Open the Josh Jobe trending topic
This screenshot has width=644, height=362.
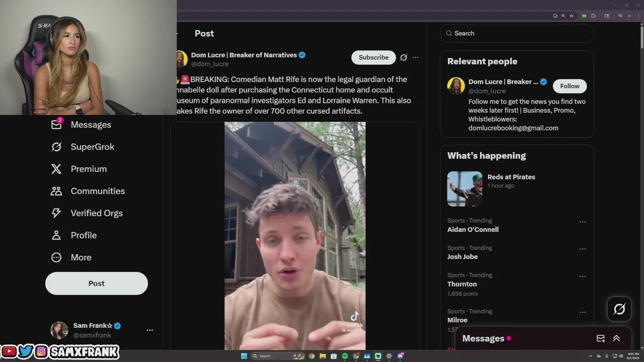(462, 257)
